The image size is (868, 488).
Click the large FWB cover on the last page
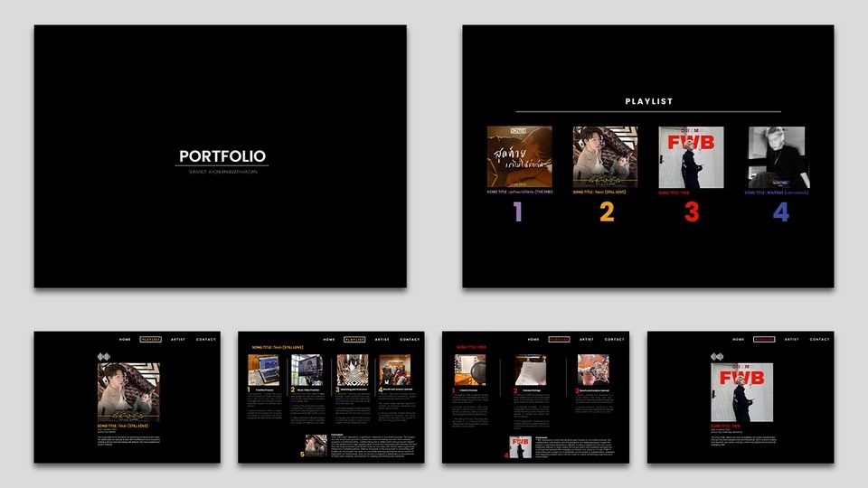[x=741, y=391]
